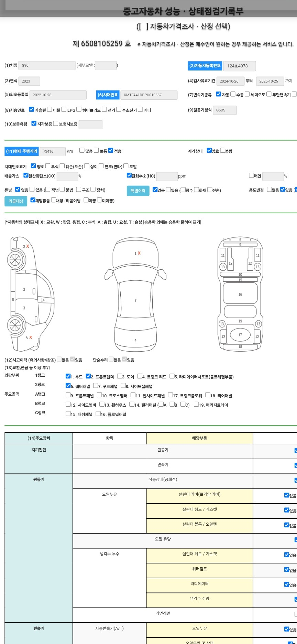Check the 디젤 fuel type checkbox
297x644 pixels.
pyautogui.click(x=49, y=110)
